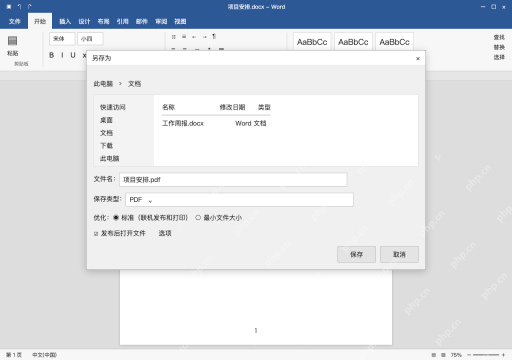Select the file 工作周报.docx
The height and width of the screenshot is (360, 512).
pyautogui.click(x=183, y=123)
